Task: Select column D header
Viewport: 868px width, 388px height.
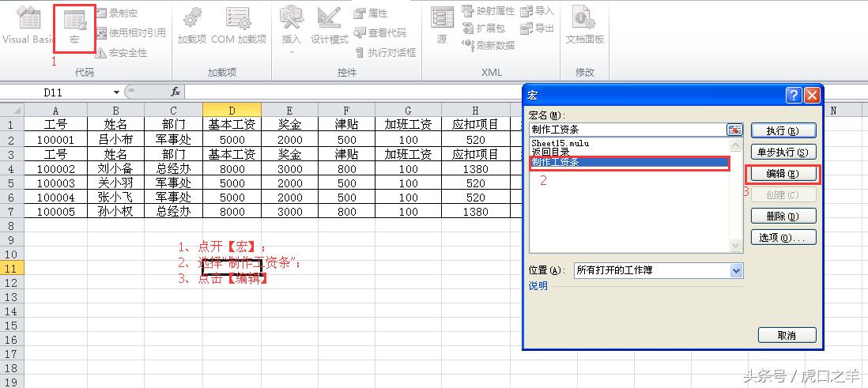Action: 232,110
